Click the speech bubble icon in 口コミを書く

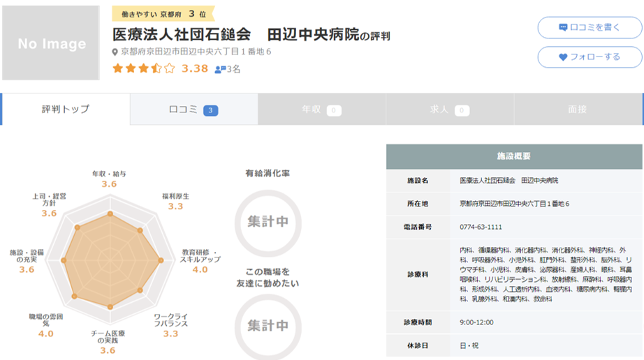coord(563,27)
